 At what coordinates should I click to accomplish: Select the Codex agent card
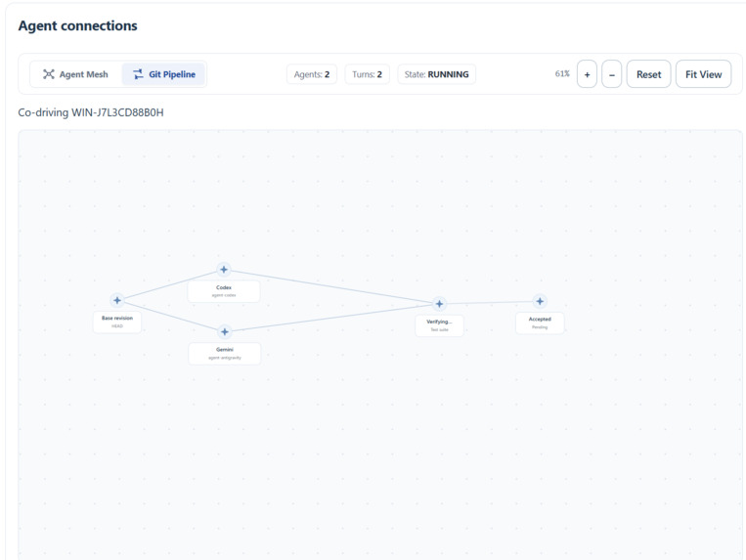coord(224,291)
